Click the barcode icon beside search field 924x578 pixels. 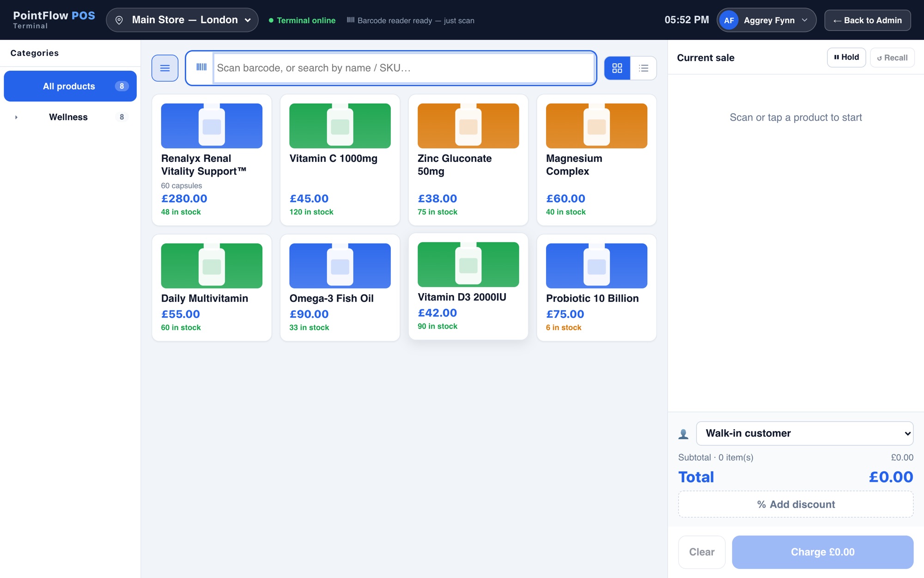(201, 68)
